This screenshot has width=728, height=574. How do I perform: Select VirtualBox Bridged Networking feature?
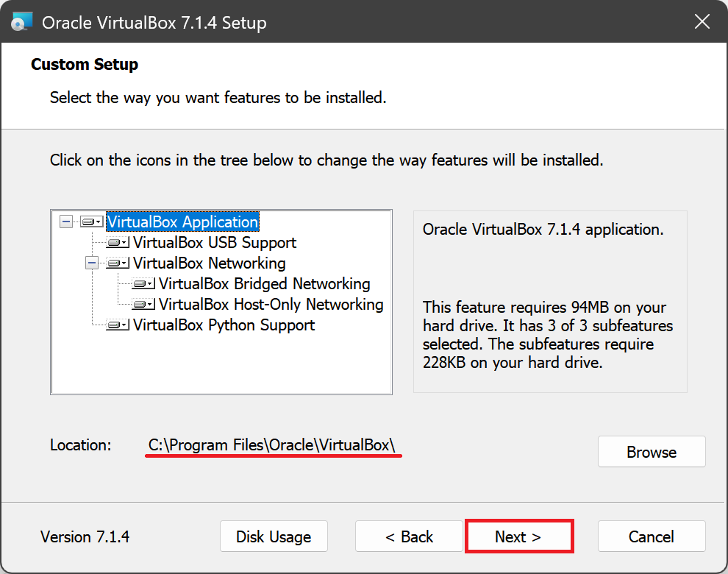(x=265, y=283)
